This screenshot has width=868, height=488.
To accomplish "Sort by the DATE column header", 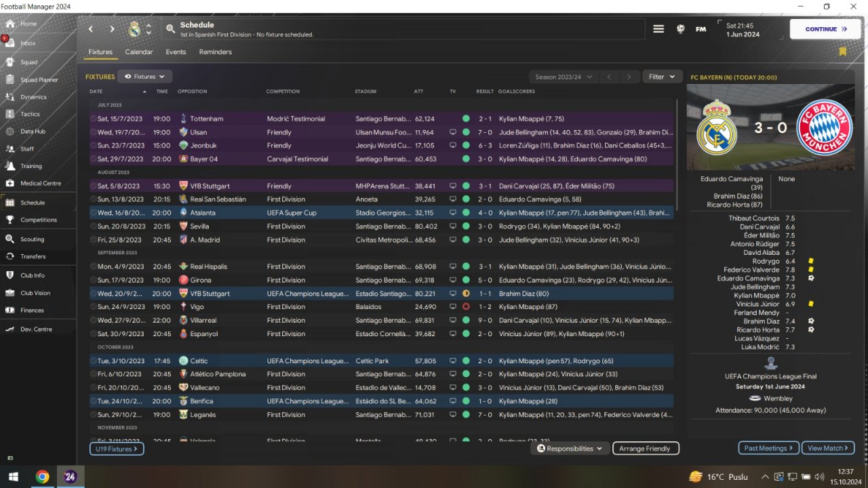I will click(x=96, y=91).
